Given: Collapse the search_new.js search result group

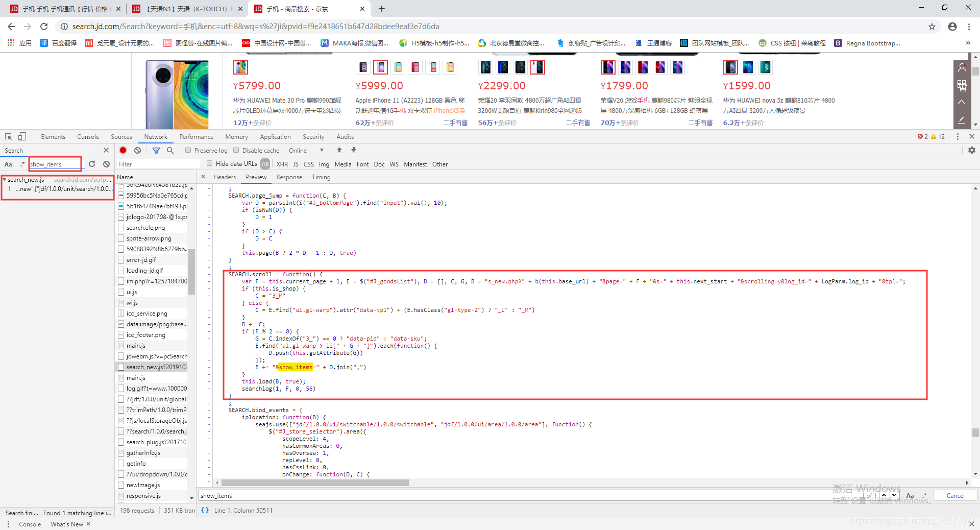Looking at the screenshot, I should click(x=5, y=179).
